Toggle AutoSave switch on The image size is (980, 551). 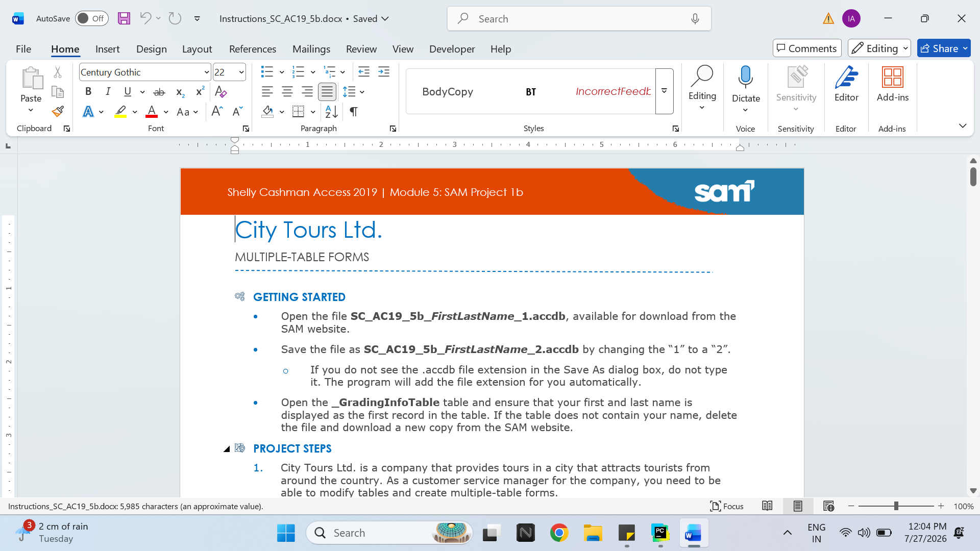coord(92,18)
